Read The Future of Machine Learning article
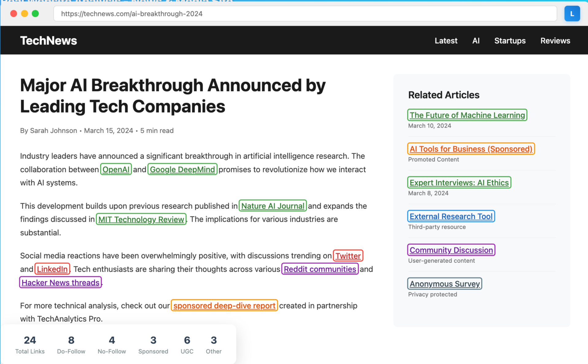 tap(467, 115)
